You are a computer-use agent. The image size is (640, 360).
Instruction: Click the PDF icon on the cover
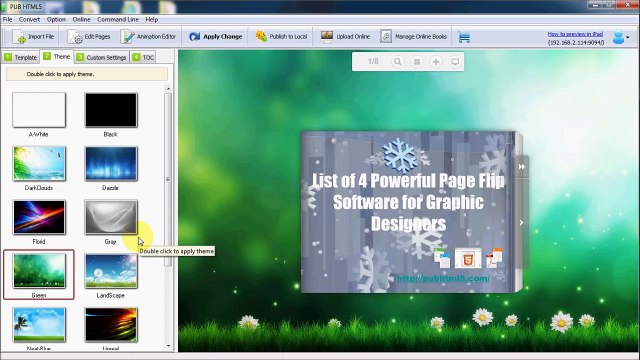494,258
